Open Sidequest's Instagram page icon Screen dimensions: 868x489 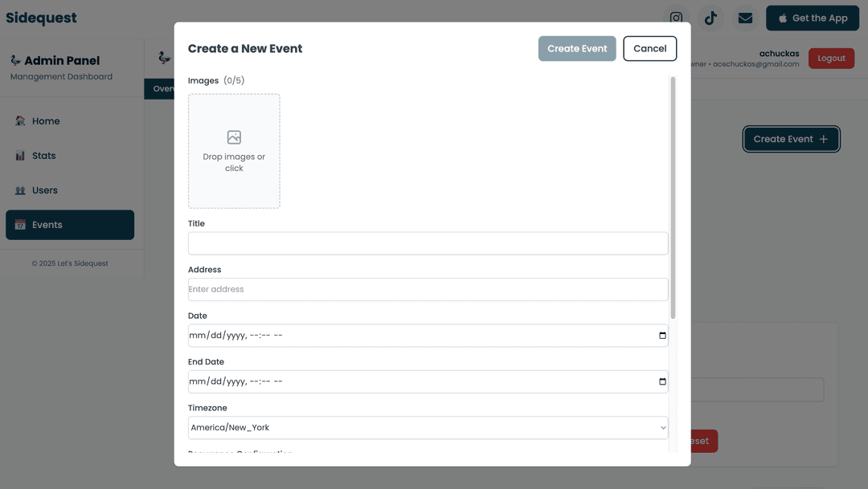click(675, 18)
